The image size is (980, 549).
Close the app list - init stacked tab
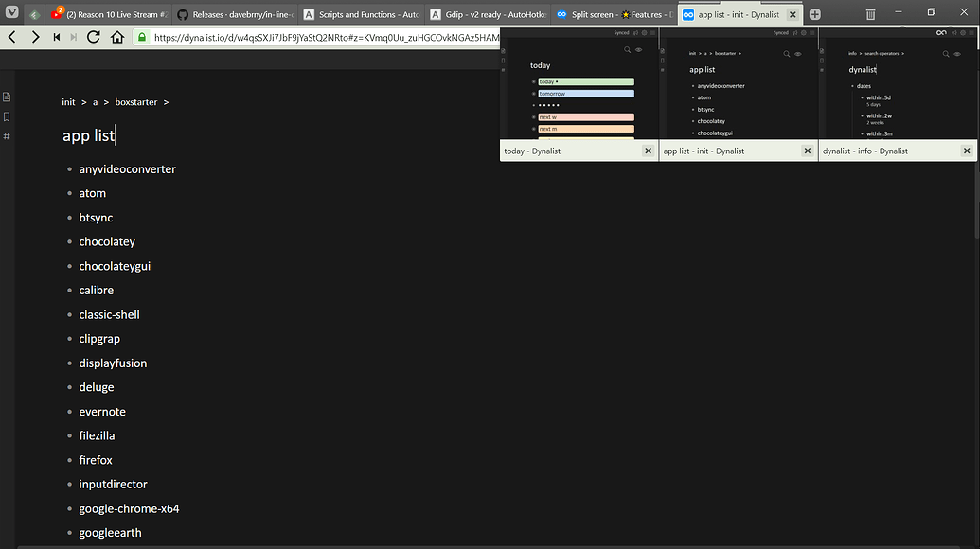coord(808,151)
